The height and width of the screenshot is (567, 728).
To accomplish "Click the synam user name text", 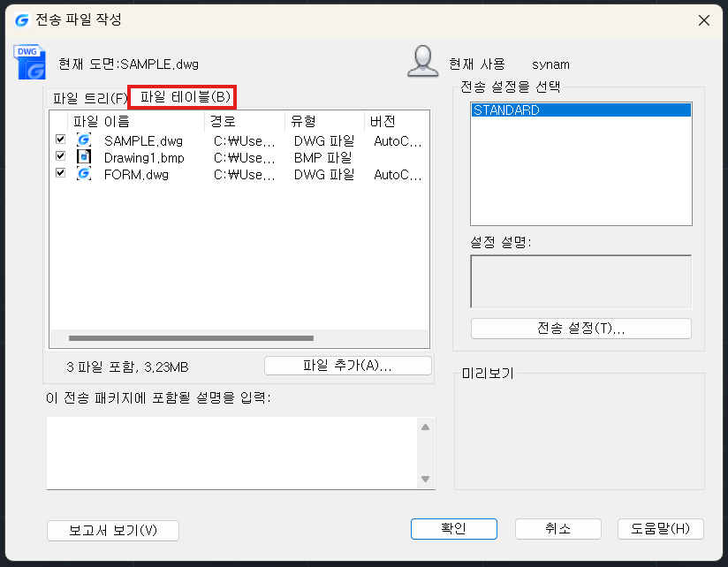I will pyautogui.click(x=550, y=64).
